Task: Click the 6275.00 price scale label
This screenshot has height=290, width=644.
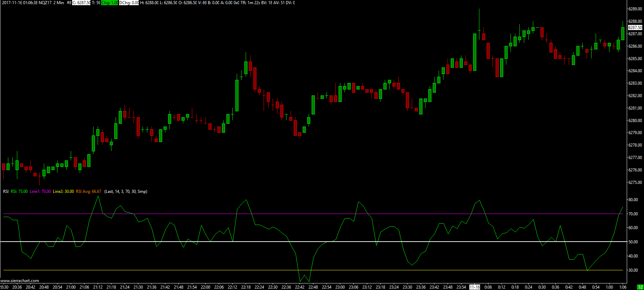Action: point(635,183)
